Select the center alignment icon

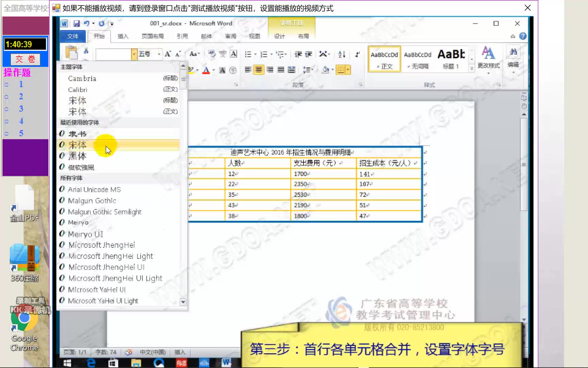pos(259,70)
